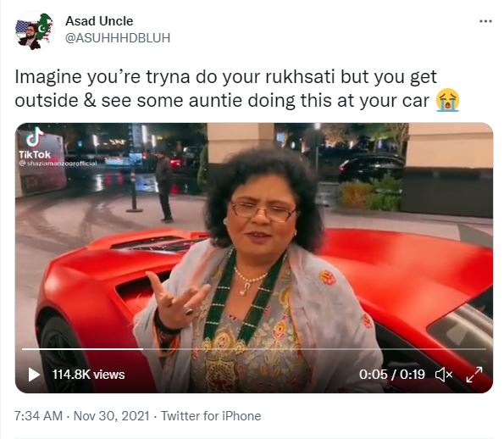504x439 pixels.
Task: Click the 114.8K views counter
Action: pyautogui.click(x=88, y=375)
